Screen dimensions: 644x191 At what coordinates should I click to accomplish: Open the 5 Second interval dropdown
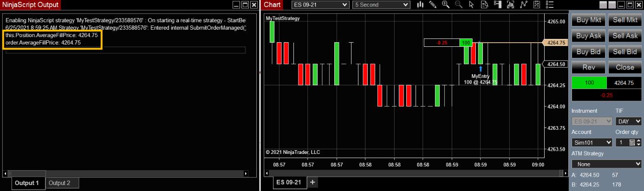click(381, 5)
